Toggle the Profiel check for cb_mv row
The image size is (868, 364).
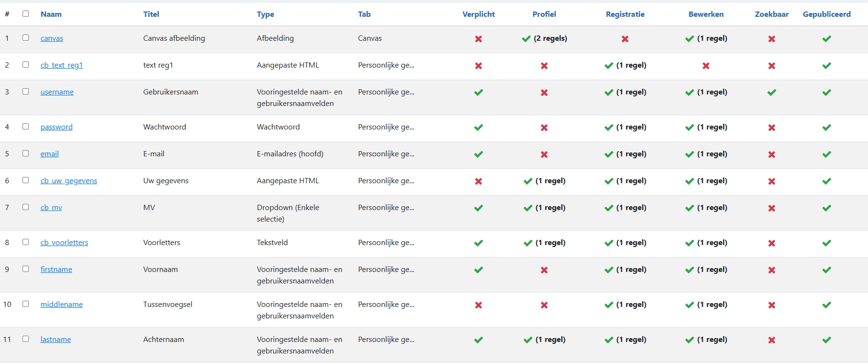528,208
